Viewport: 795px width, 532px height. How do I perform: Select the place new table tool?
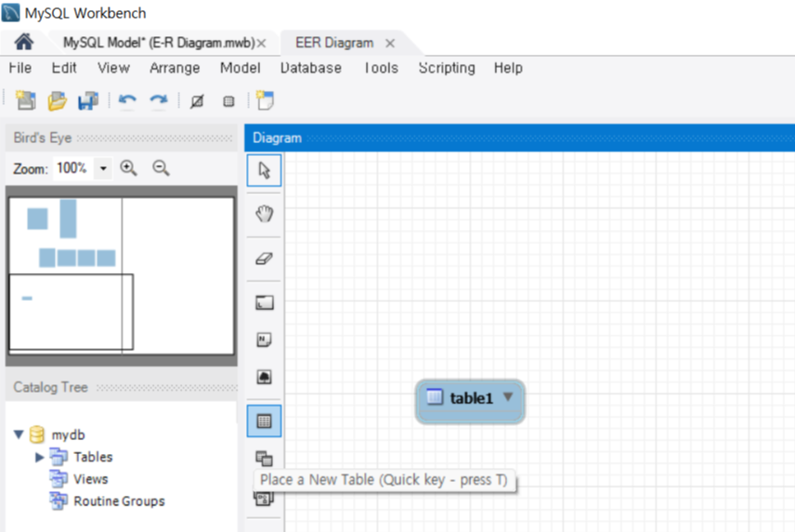[x=264, y=421]
